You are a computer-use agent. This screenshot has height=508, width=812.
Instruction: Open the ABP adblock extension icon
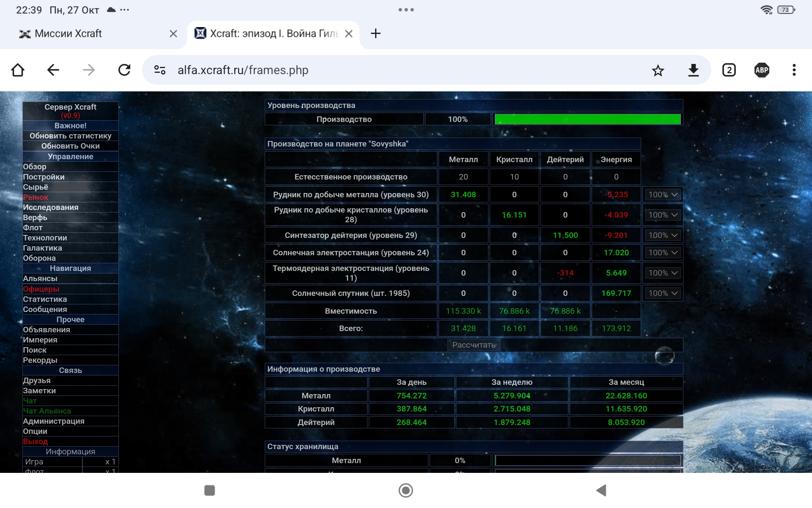pos(762,70)
